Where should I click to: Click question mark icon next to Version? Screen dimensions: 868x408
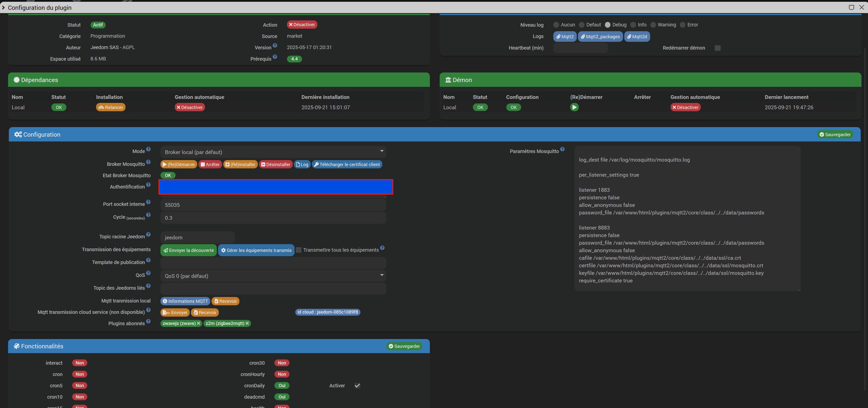pos(275,46)
